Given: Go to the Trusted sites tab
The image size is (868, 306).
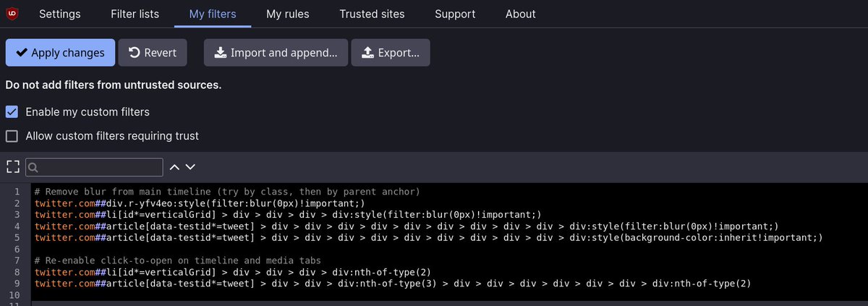Looking at the screenshot, I should coord(373,14).
